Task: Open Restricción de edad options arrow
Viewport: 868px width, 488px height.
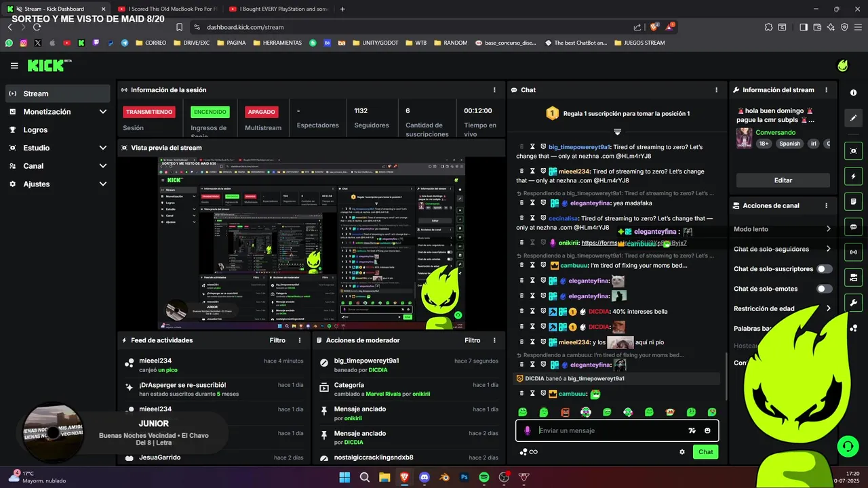Action: pos(829,308)
